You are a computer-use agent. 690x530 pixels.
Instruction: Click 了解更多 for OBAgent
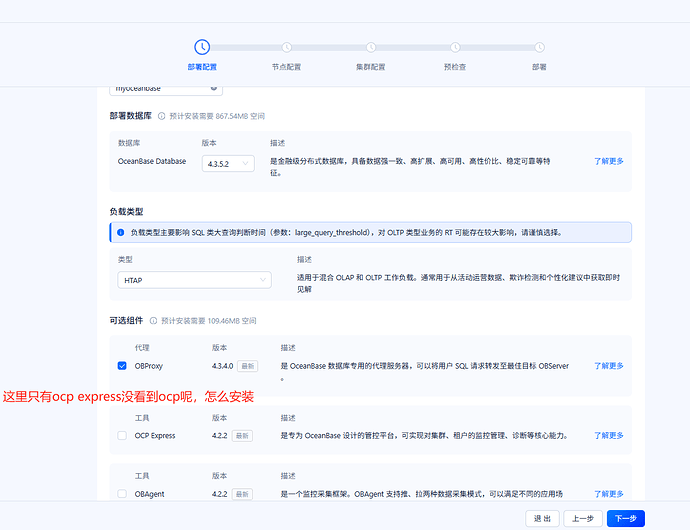(x=609, y=494)
